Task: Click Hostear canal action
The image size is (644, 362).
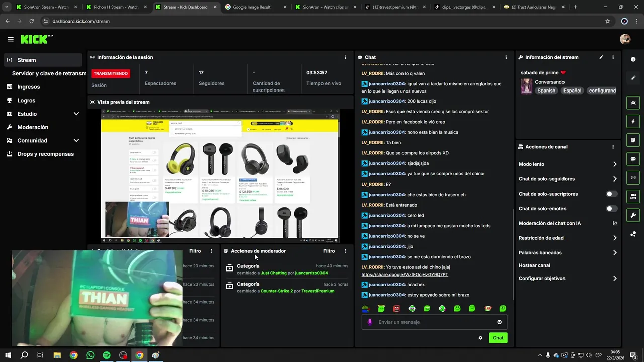Action: point(534,265)
